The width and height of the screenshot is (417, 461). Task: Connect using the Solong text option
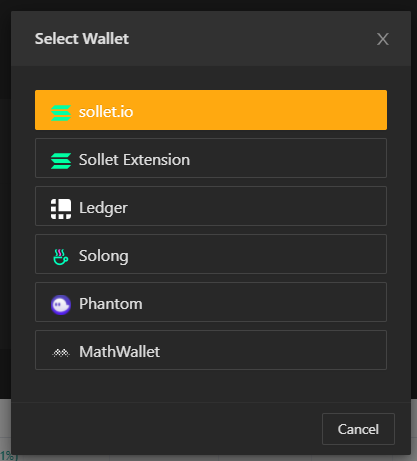coord(104,256)
